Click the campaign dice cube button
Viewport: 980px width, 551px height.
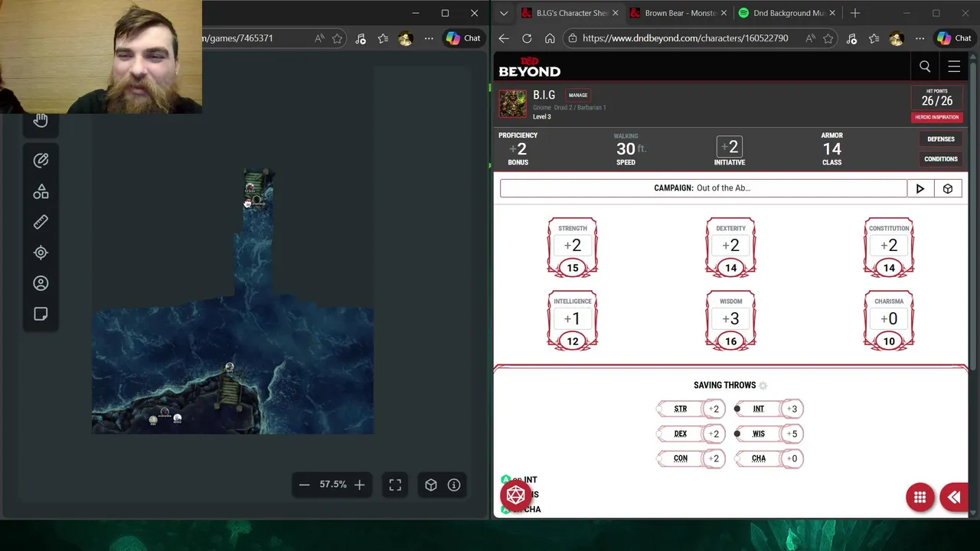(x=948, y=188)
